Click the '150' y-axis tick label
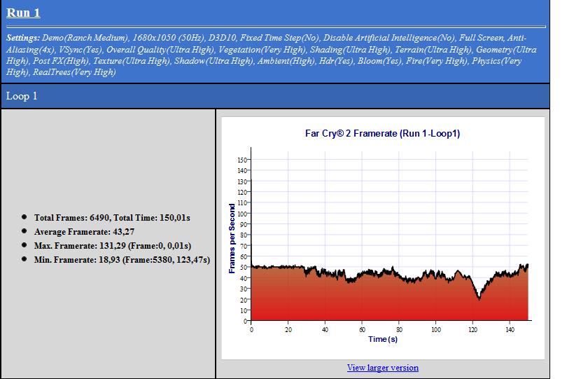The height and width of the screenshot is (379, 588). (x=242, y=160)
